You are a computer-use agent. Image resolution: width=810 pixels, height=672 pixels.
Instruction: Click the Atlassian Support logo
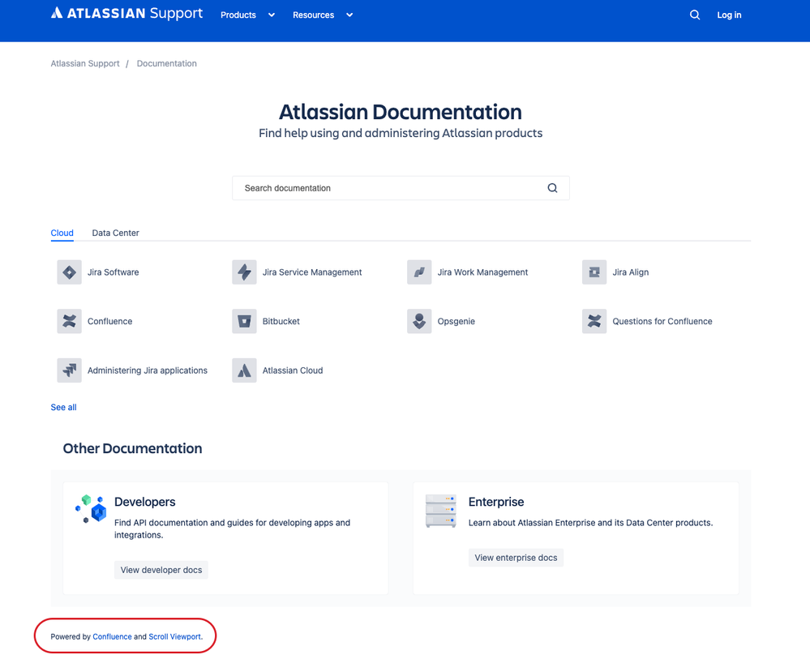tap(126, 14)
